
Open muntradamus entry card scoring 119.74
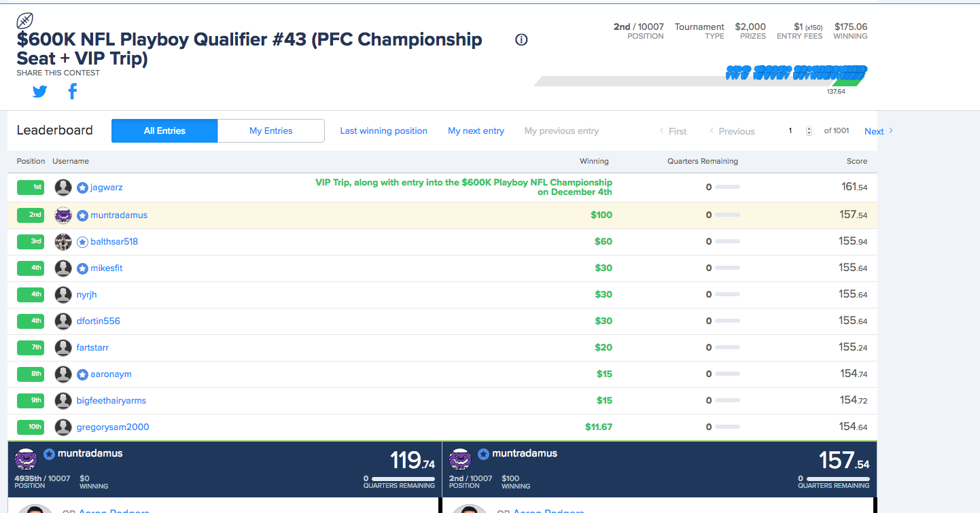coord(224,470)
